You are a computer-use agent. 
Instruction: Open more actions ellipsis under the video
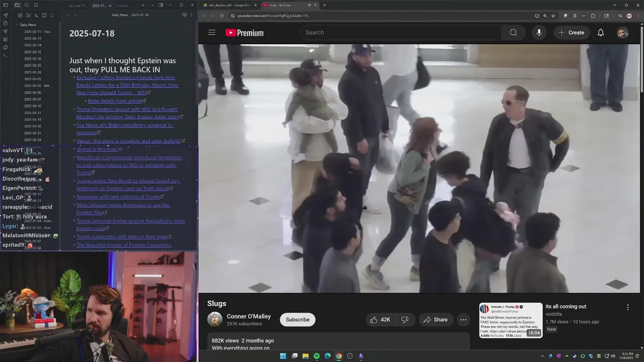click(x=463, y=320)
